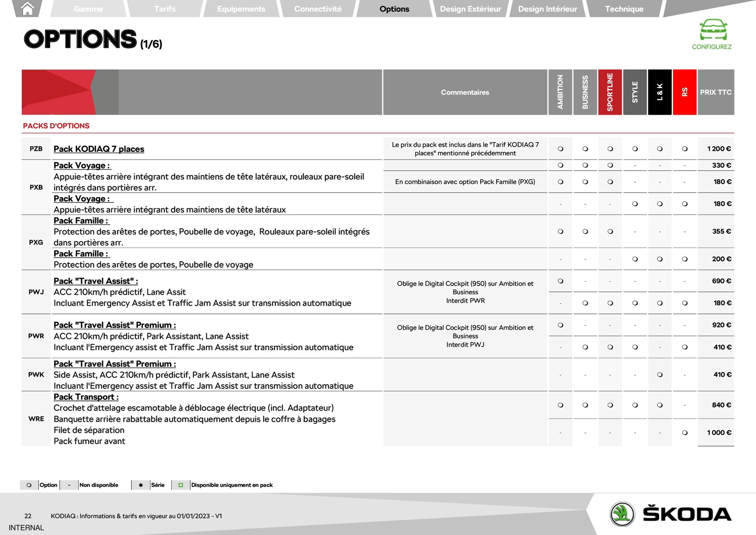The image size is (756, 535).
Task: Select Ambition option circle in 690 € Travel Assist row
Action: click(x=560, y=281)
